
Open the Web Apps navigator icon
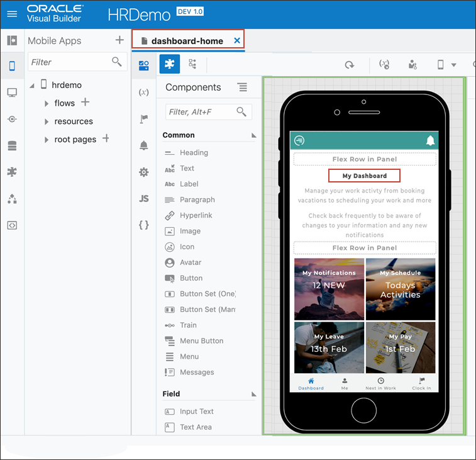tap(12, 93)
